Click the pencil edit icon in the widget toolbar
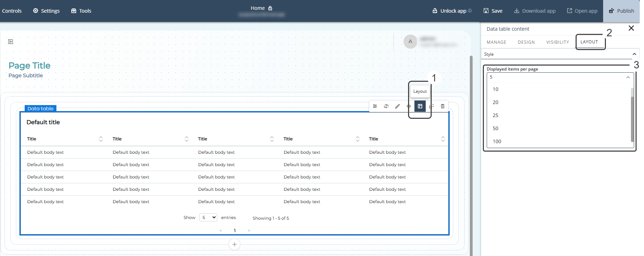Viewport: 644px width, 256px height. click(397, 106)
